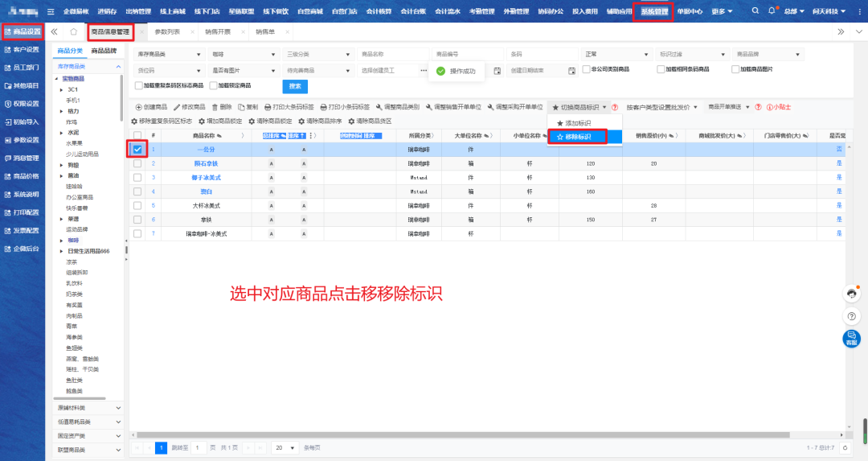The height and width of the screenshot is (461, 868).
Task: Click the home icon beside the tabs
Action: (73, 31)
